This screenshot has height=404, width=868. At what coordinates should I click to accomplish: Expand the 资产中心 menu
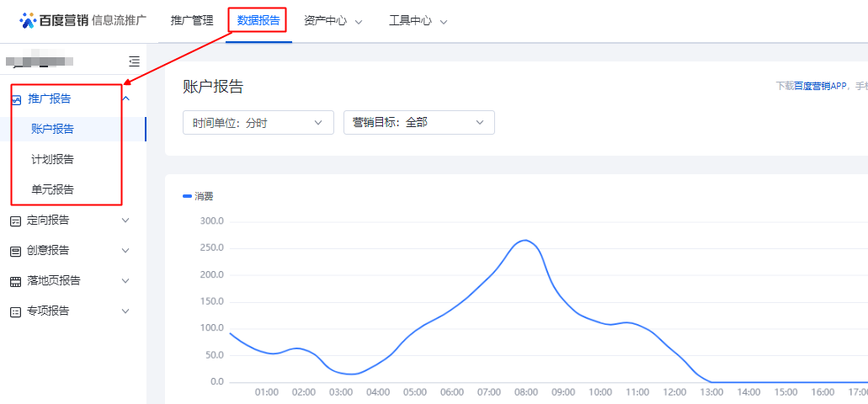(x=333, y=21)
